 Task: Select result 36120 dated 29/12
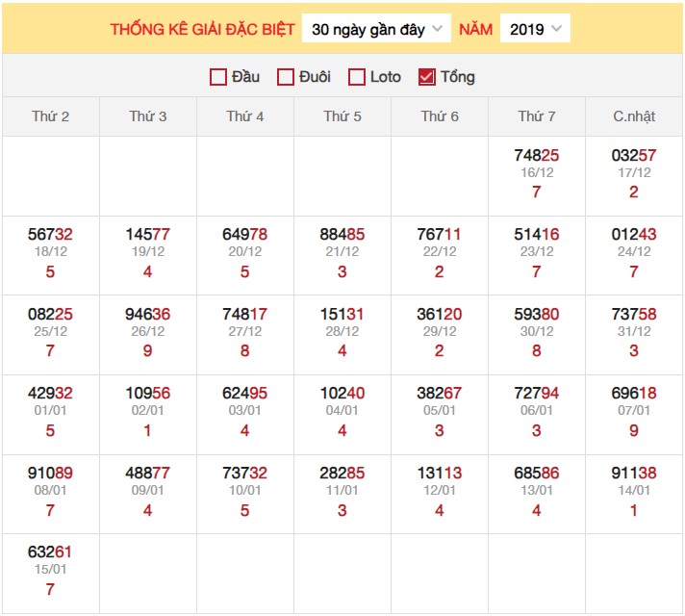pyautogui.click(x=440, y=314)
